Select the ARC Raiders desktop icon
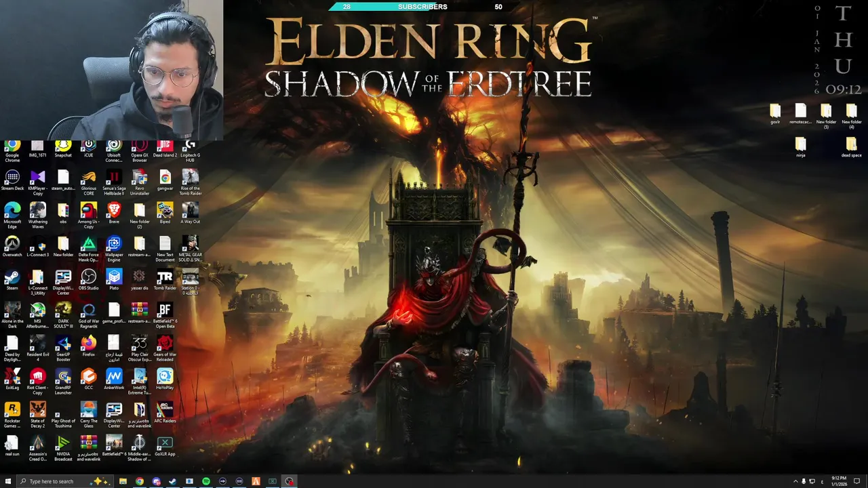Image resolution: width=868 pixels, height=488 pixels. click(165, 413)
